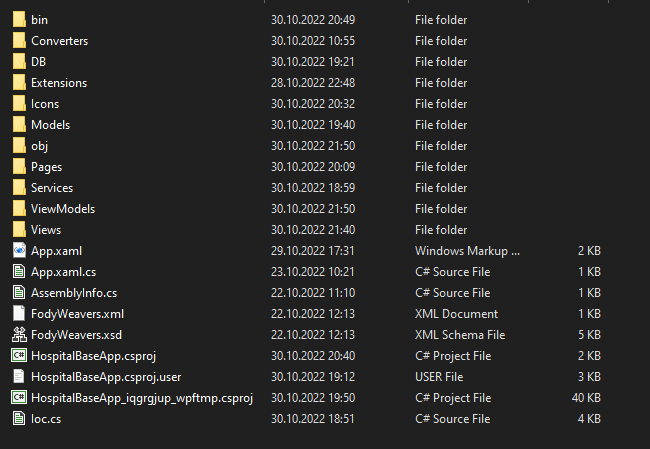Click the loc.cs file icon
Screen dimensions: 650x449
18,419
